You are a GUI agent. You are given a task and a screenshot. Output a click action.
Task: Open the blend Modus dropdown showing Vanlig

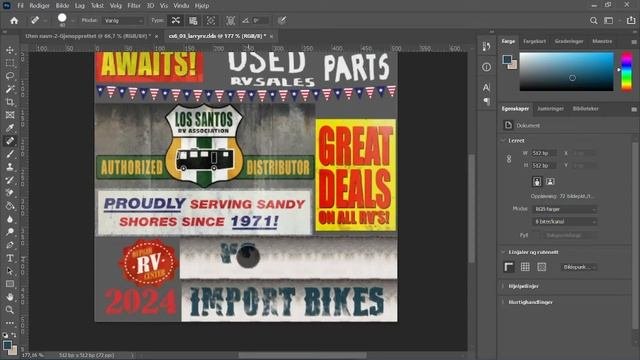click(123, 20)
